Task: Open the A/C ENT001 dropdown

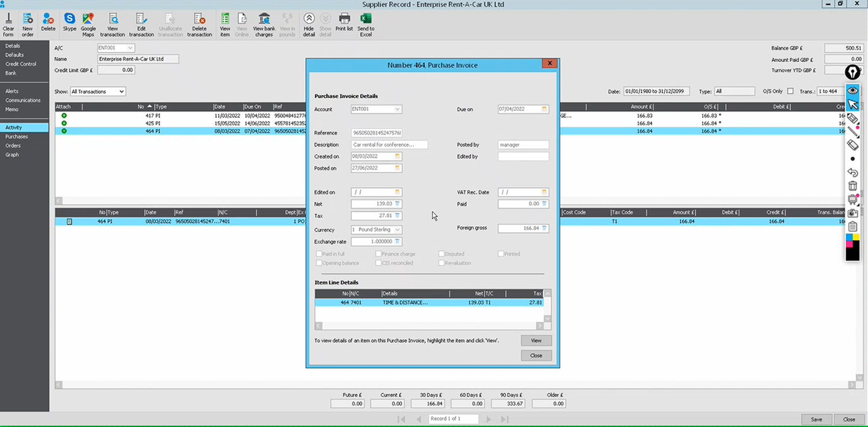Action: (130, 48)
